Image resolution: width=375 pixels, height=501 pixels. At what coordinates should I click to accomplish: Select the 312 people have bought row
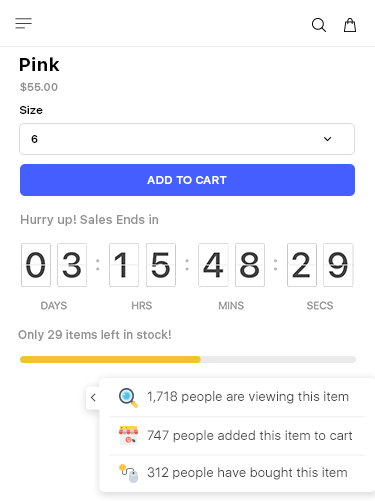click(x=237, y=473)
